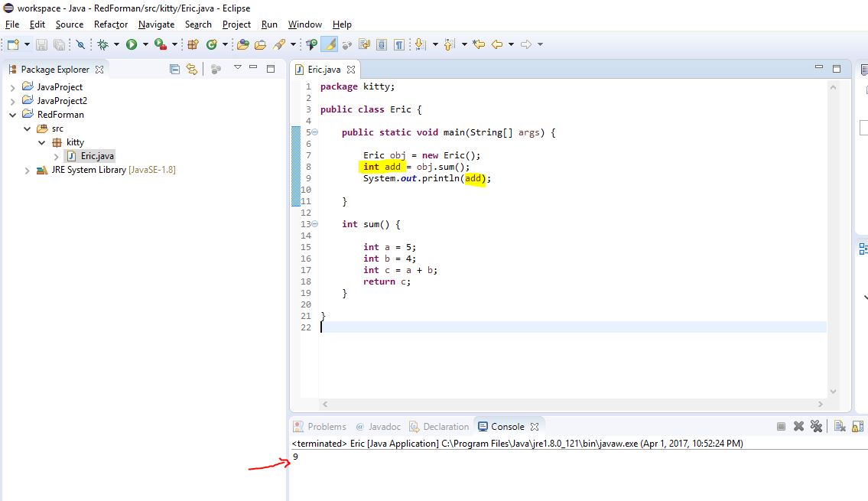
Task: Remove All Terminated Launches in Console toolbar
Action: click(817, 426)
